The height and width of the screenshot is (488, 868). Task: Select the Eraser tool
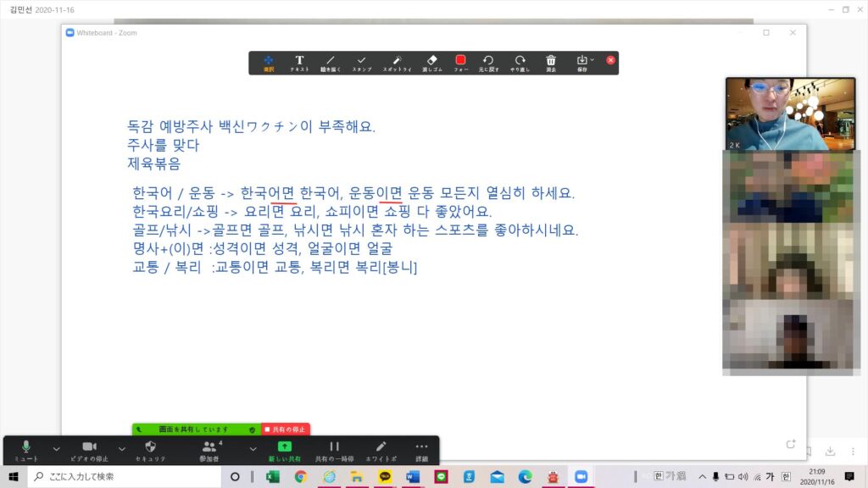(x=431, y=63)
